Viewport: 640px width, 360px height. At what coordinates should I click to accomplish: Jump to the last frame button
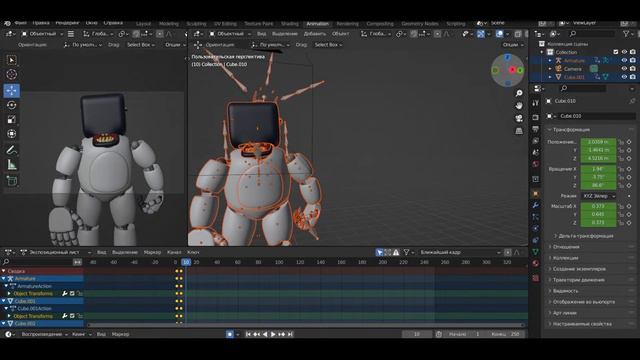point(290,334)
